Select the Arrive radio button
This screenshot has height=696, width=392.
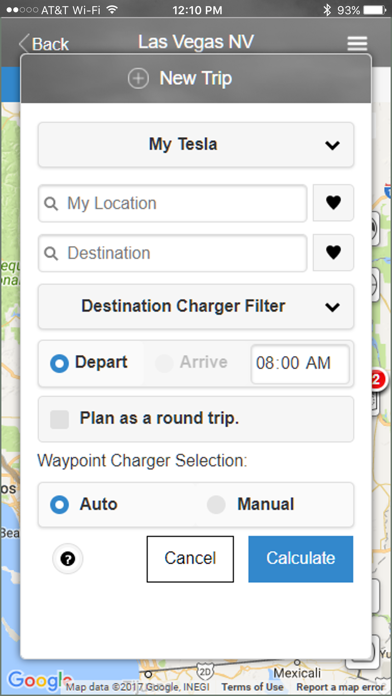click(x=164, y=364)
